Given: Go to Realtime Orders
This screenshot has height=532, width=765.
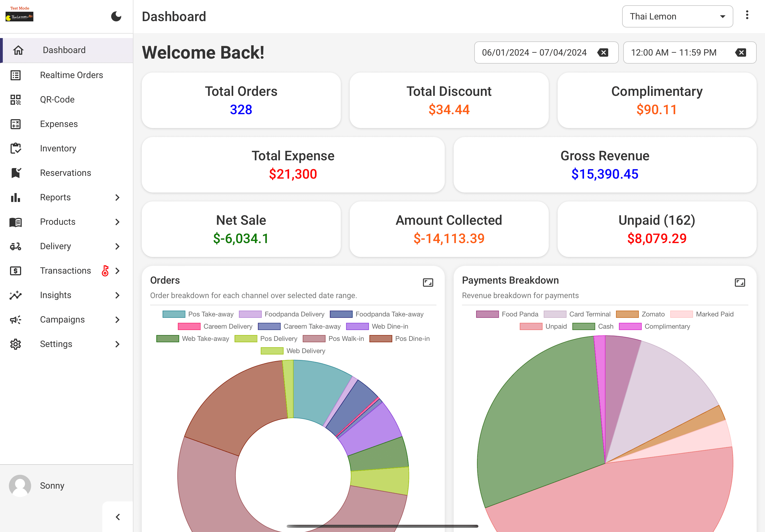Looking at the screenshot, I should pos(67,75).
